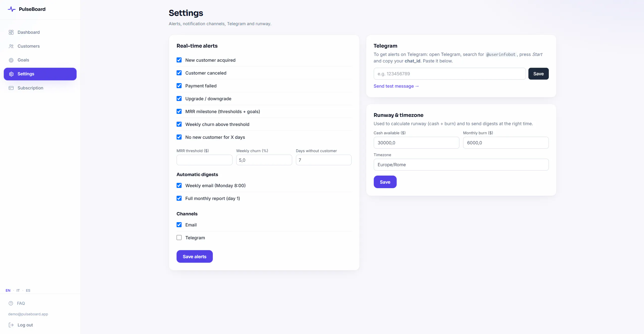Click the Runway & timezone heading
Image resolution: width=644 pixels, height=334 pixels.
point(398,115)
